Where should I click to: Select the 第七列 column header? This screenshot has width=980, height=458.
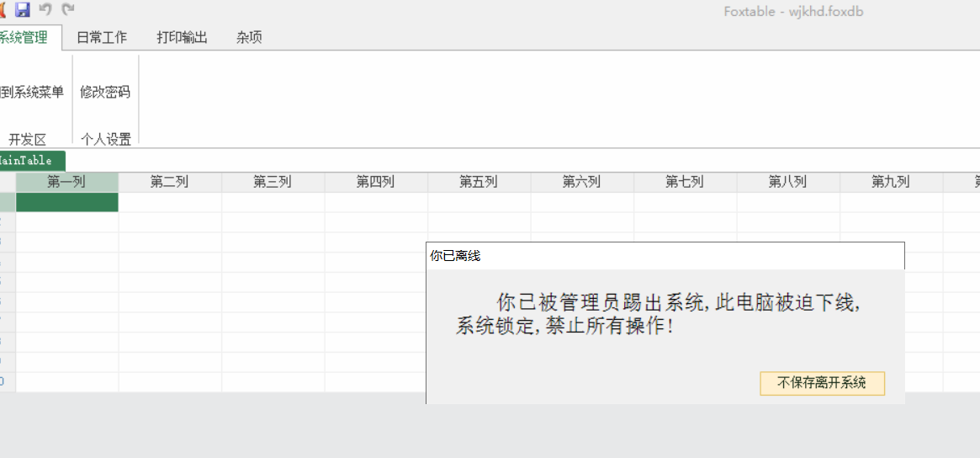pos(685,182)
